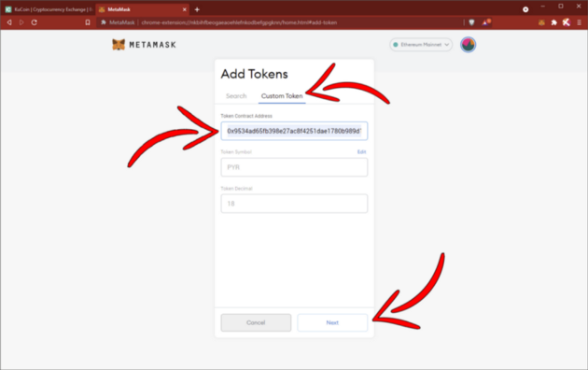Screen dimensions: 588x370
Task: Open the MetaMask fox extension icon
Action: tap(541, 22)
